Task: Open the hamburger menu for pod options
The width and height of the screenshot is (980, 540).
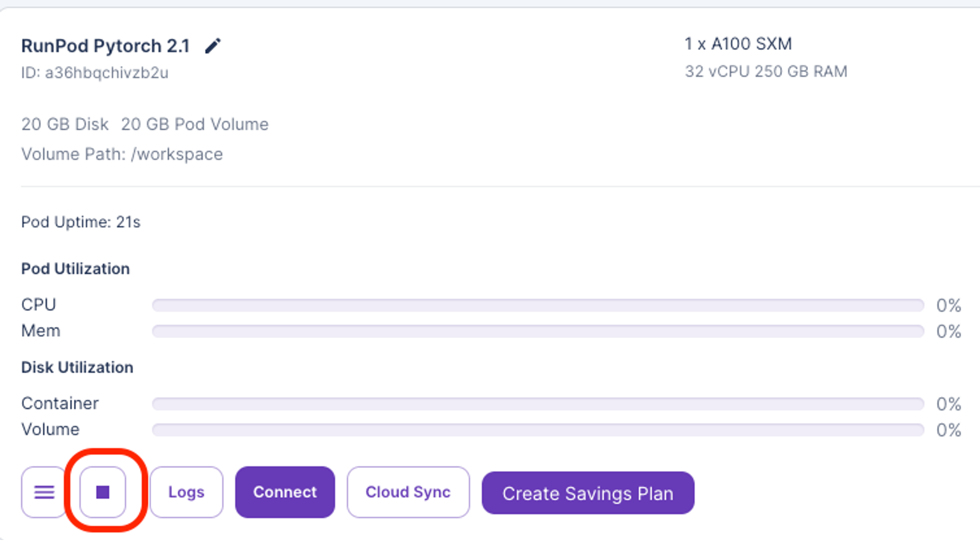Action: click(44, 492)
